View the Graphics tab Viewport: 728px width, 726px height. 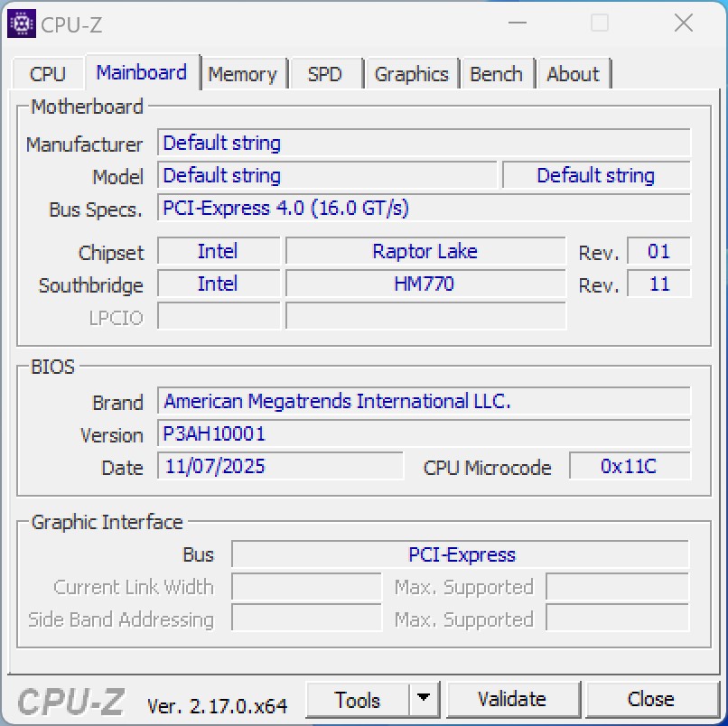point(411,73)
